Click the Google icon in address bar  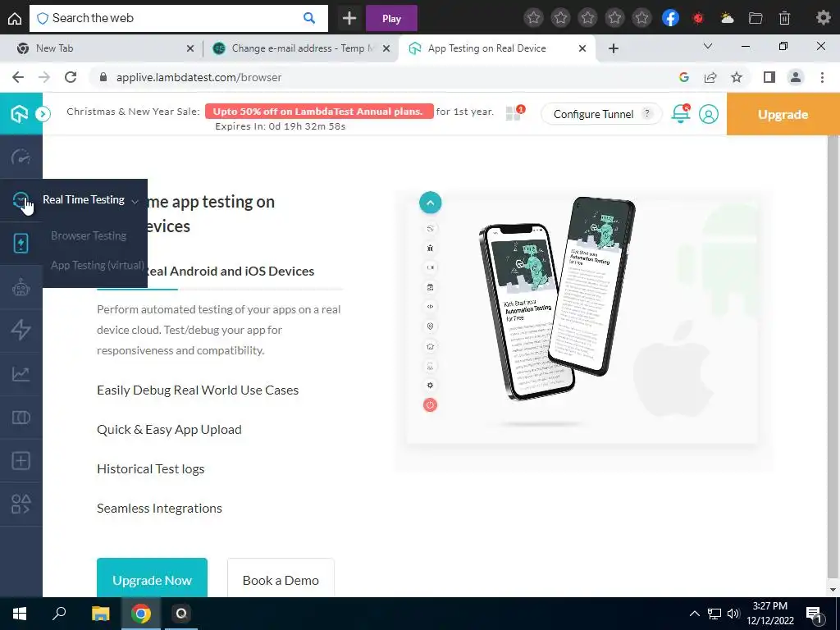pyautogui.click(x=683, y=77)
